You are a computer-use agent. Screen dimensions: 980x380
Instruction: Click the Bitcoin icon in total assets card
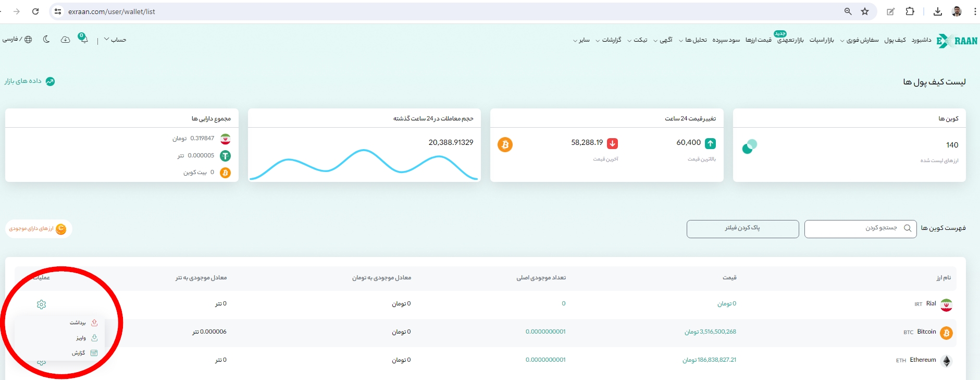225,173
